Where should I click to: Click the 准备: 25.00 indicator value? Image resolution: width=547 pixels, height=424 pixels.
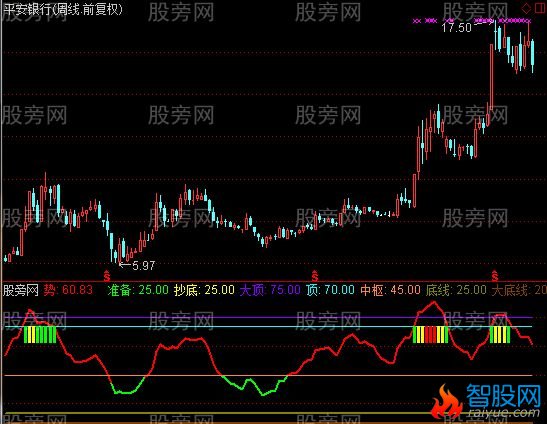click(138, 290)
